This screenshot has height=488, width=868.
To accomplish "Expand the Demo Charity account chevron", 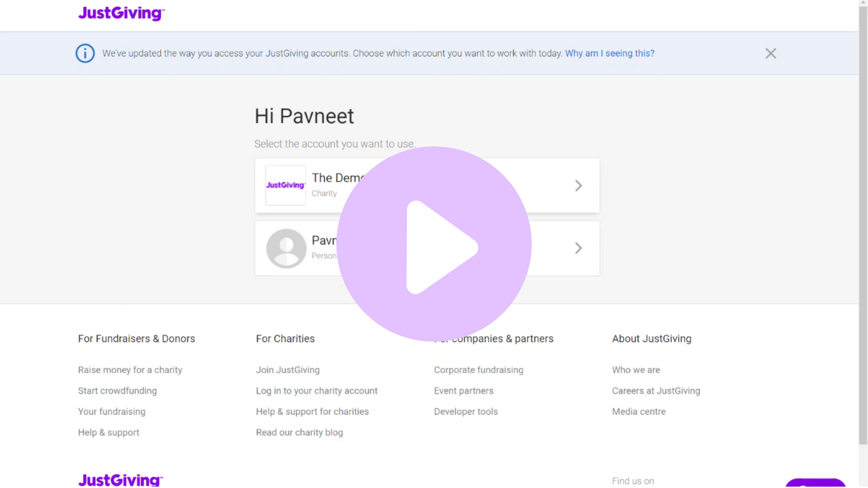I will [578, 185].
